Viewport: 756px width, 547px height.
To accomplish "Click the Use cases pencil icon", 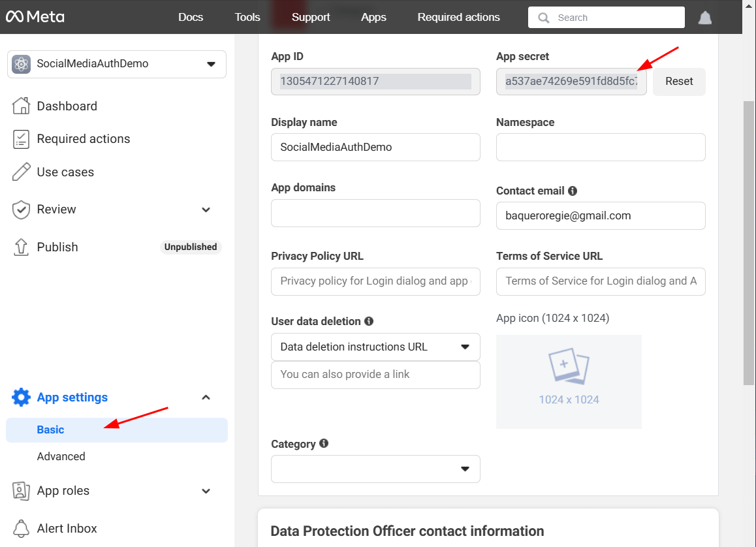I will click(x=20, y=172).
